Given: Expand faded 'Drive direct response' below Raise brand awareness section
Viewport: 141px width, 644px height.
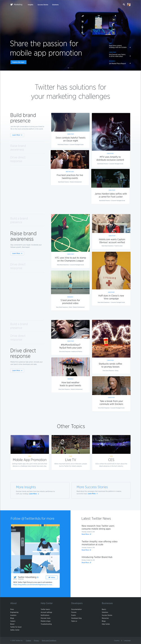Looking at the screenshot, I should pos(18,266).
